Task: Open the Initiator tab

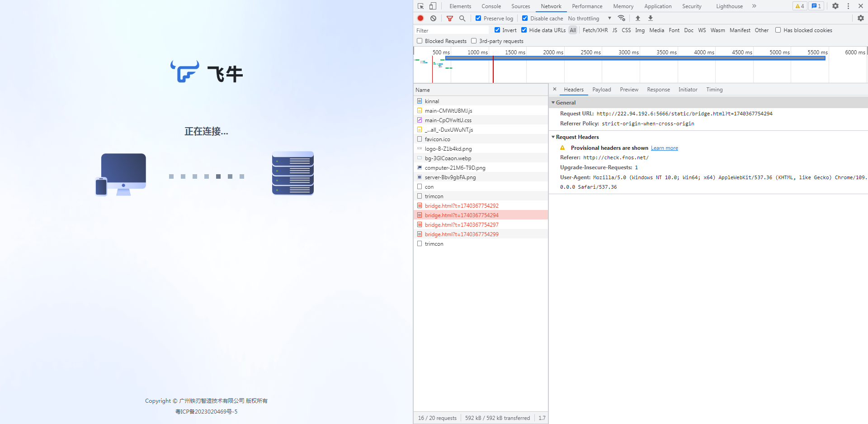Action: pyautogui.click(x=688, y=90)
